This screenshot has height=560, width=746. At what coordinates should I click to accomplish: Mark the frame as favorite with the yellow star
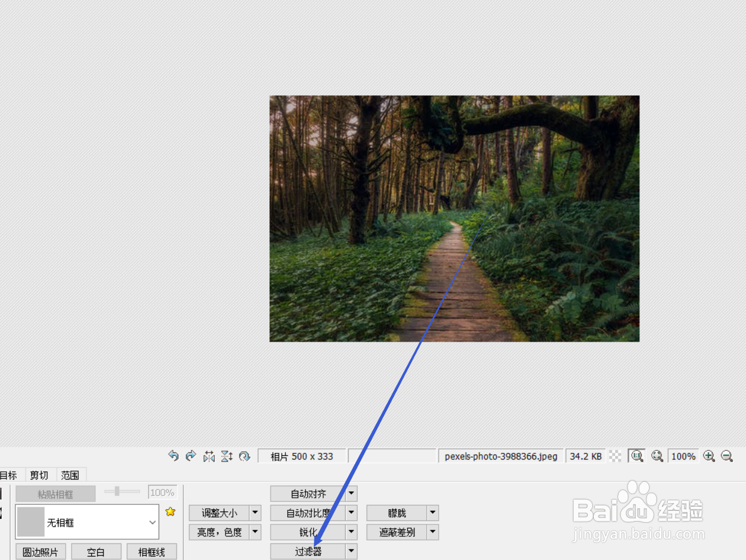point(171,511)
